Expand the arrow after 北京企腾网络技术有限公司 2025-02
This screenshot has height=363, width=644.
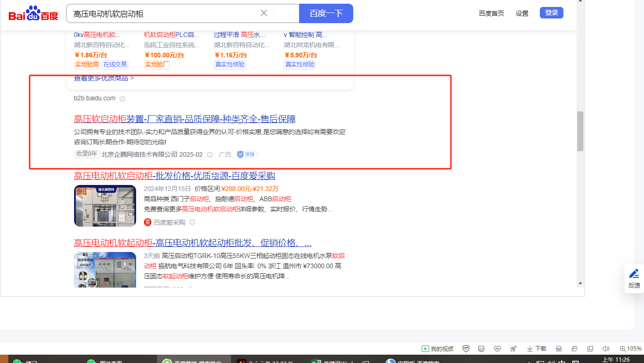[x=210, y=154]
